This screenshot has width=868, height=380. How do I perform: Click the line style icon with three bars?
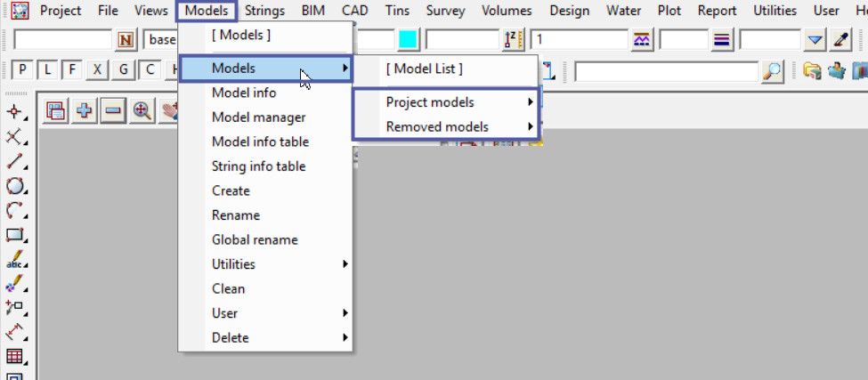[722, 40]
